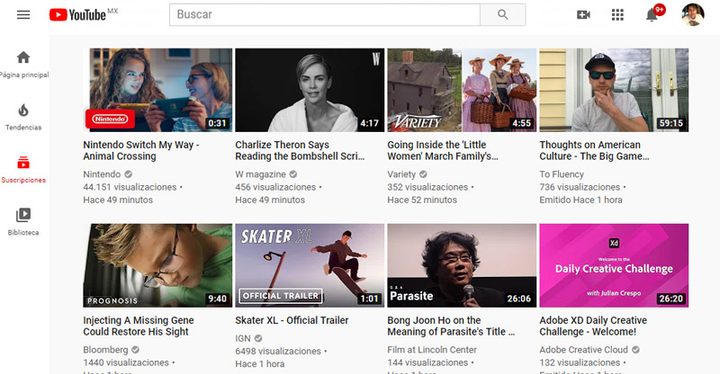Viewport: 720px width, 374px height.
Task: Visit the Variety channel name
Action: click(x=401, y=174)
